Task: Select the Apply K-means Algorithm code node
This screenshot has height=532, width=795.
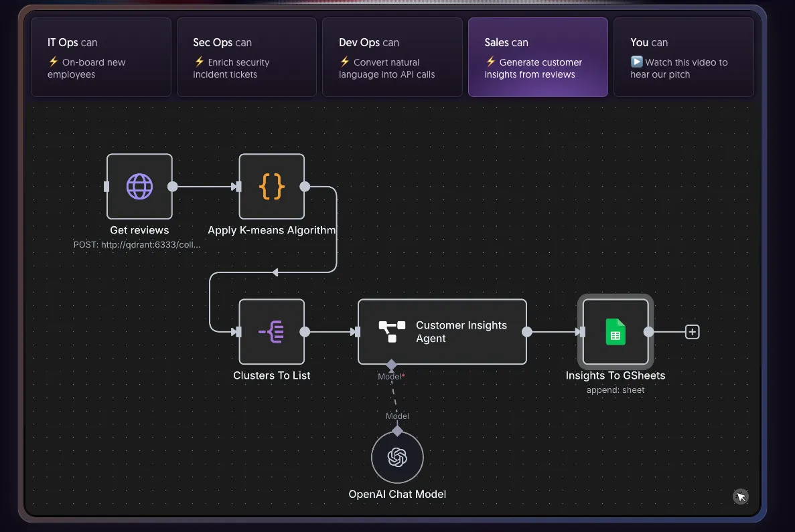Action: tap(271, 187)
